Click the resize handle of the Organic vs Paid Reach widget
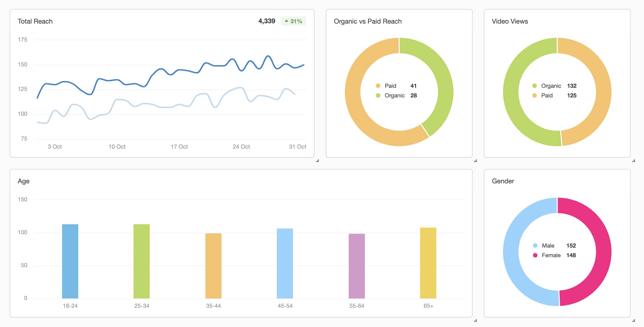The image size is (644, 327). [475, 161]
